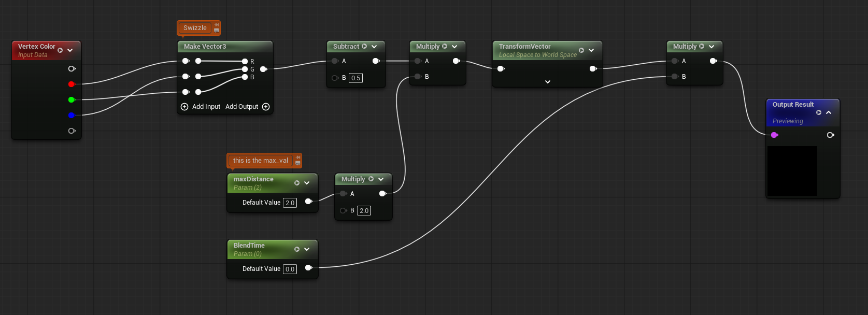Click A input pin of Multiply after maxDistance

(343, 194)
